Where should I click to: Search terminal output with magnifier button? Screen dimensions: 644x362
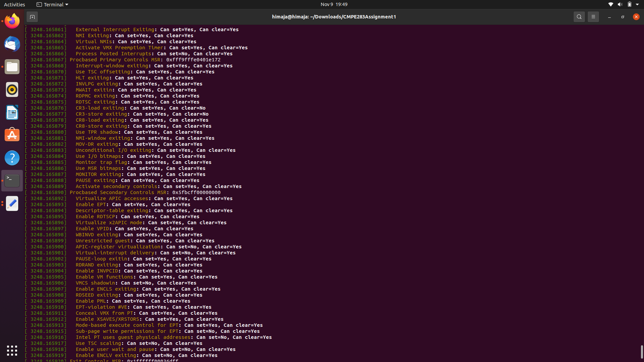click(579, 17)
